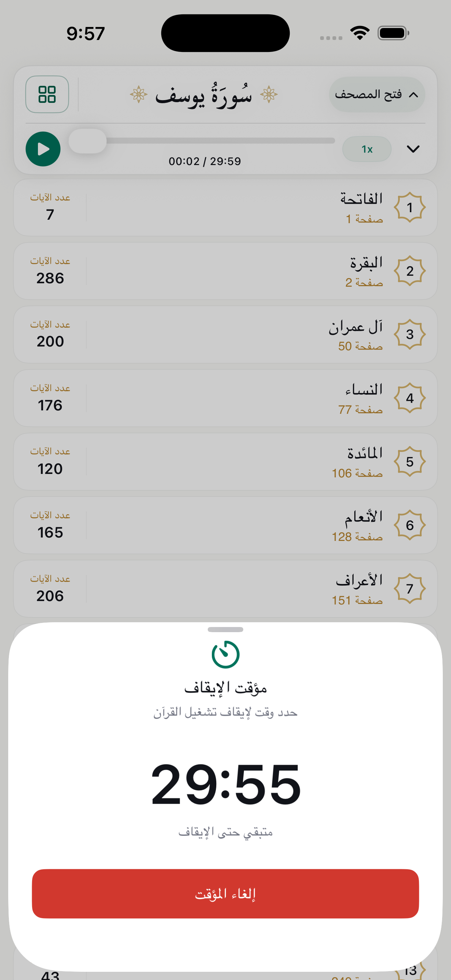The image size is (451, 980).
Task: Tap the surah number 7 star badge
Action: (x=410, y=588)
